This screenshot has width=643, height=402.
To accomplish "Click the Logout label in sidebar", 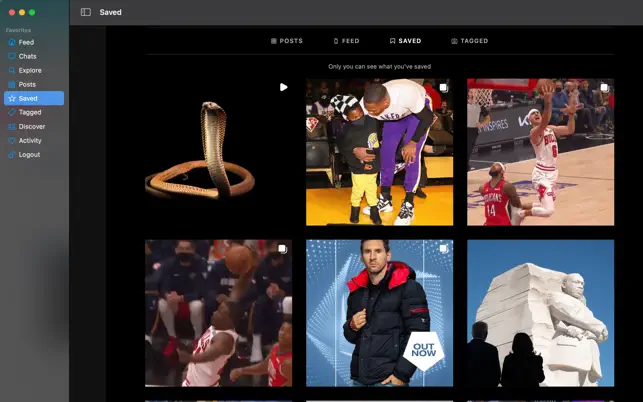I will point(29,155).
